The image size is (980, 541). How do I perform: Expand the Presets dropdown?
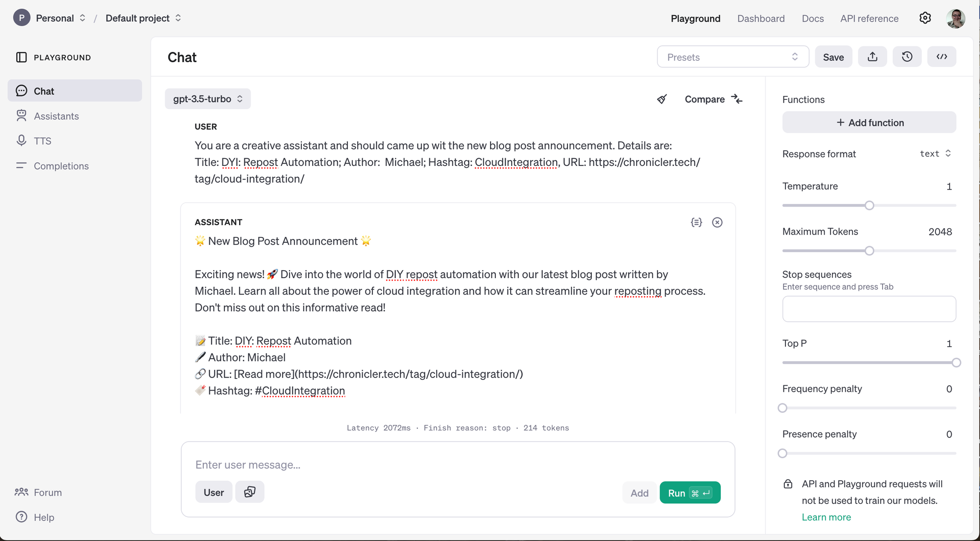click(x=733, y=57)
